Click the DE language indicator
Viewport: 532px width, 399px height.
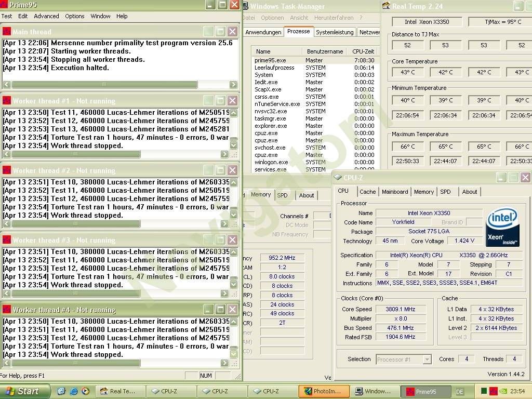(460, 392)
